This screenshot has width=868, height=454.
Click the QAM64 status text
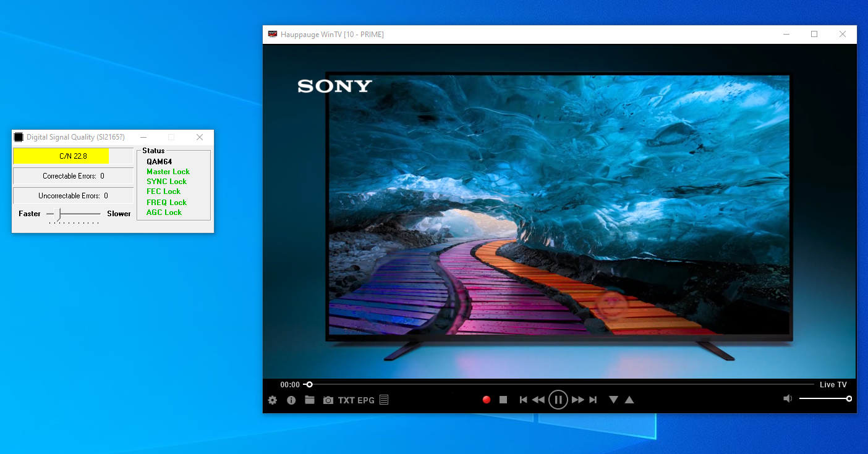coord(159,162)
